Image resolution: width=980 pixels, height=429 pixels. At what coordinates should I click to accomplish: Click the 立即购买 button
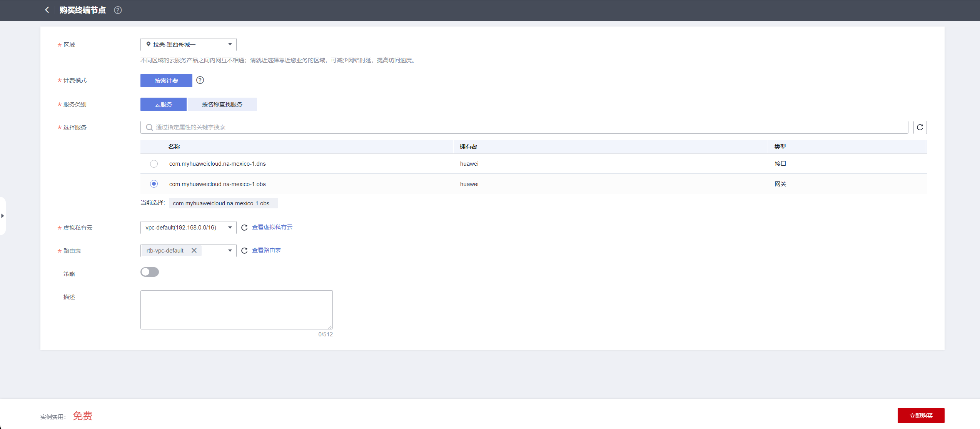click(x=921, y=416)
